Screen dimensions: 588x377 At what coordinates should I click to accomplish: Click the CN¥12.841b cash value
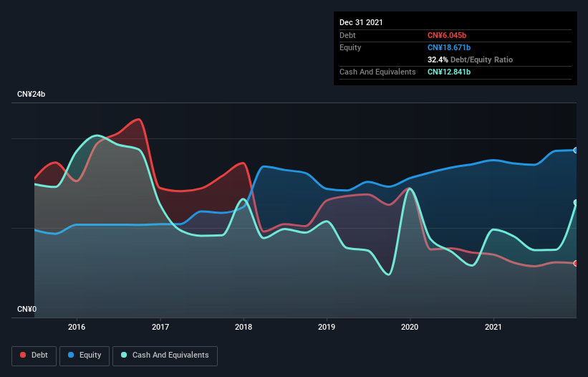point(449,72)
